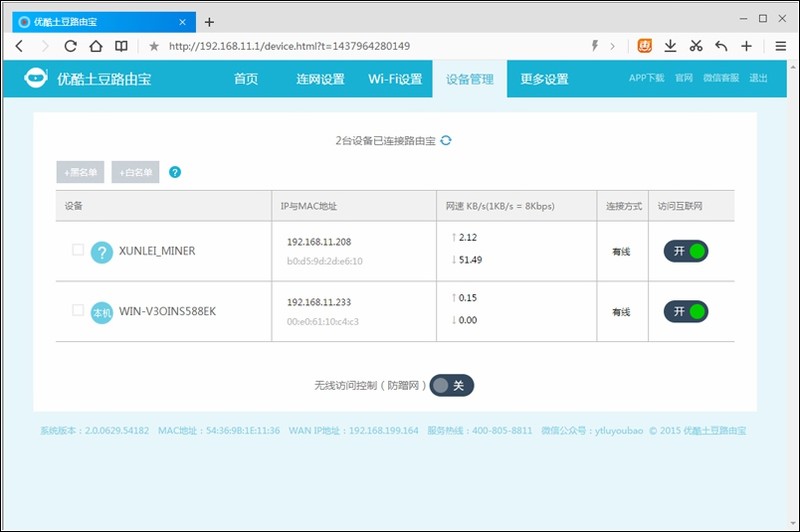The width and height of the screenshot is (800, 532).
Task: Click the XUNLEI_MINER unknown device icon
Action: pos(102,252)
